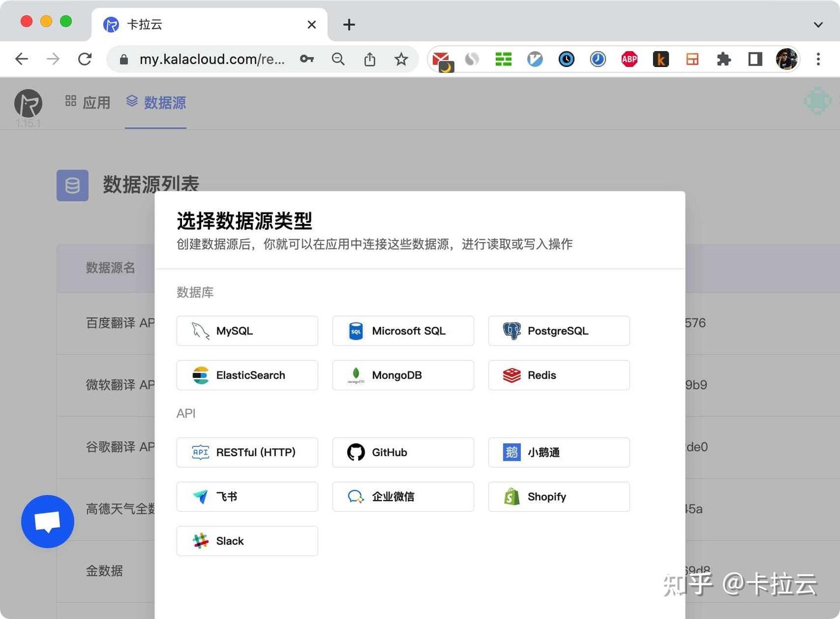Select the GitHub data source
The image size is (840, 619).
(x=402, y=452)
